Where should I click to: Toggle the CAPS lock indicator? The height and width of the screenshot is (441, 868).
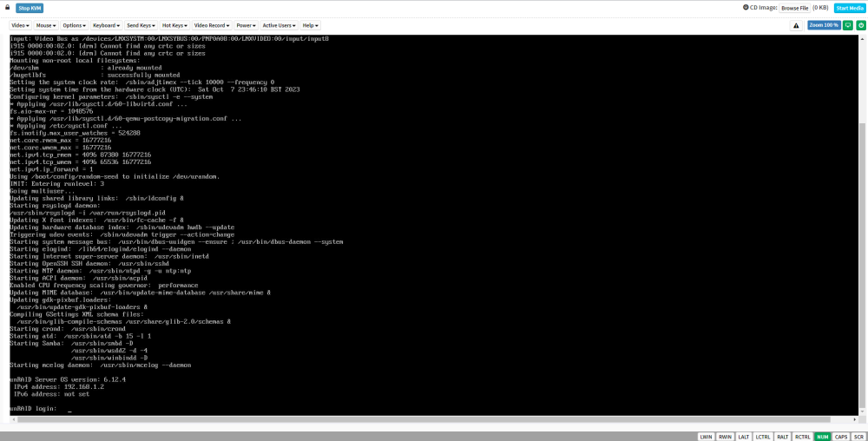[841, 437]
